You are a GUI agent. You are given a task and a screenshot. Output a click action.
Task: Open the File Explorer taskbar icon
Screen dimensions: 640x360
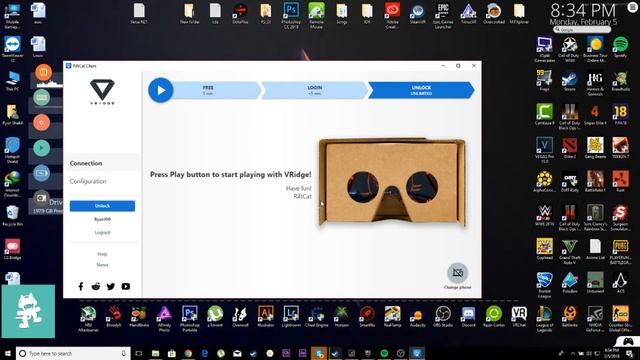[155, 353]
